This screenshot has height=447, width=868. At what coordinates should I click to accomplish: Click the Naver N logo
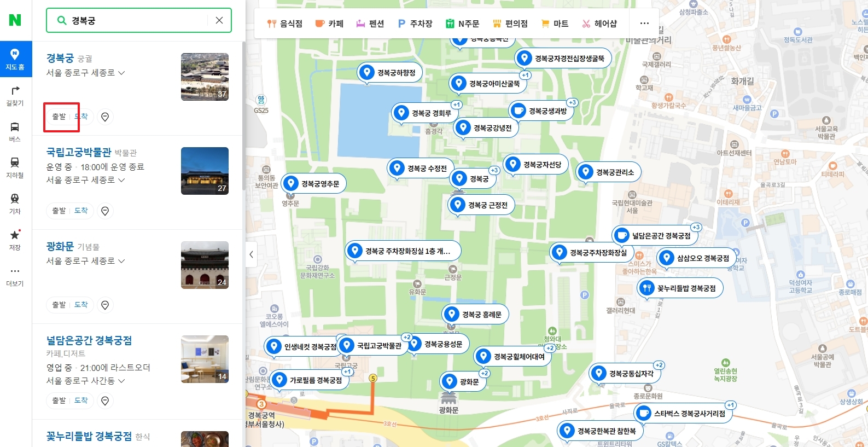(x=15, y=20)
